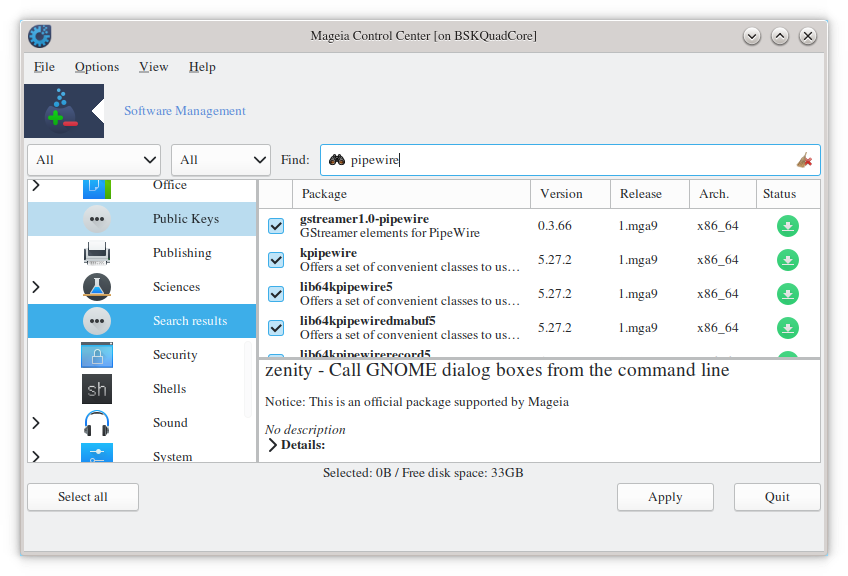Click the Search results dots icon
This screenshot has height=576, width=848.
[97, 321]
